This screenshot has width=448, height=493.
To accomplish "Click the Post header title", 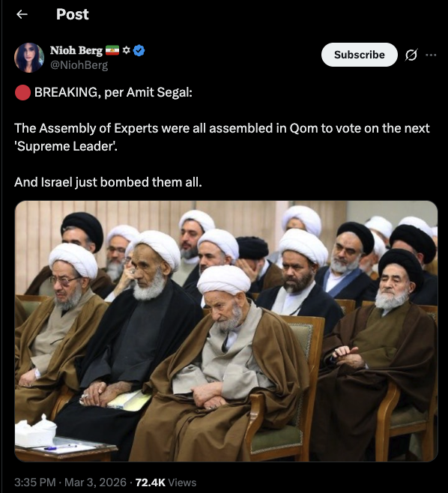I will click(73, 14).
